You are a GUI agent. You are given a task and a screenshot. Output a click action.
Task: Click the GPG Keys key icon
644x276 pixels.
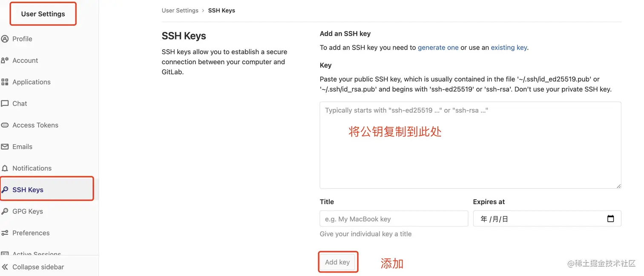click(x=5, y=211)
